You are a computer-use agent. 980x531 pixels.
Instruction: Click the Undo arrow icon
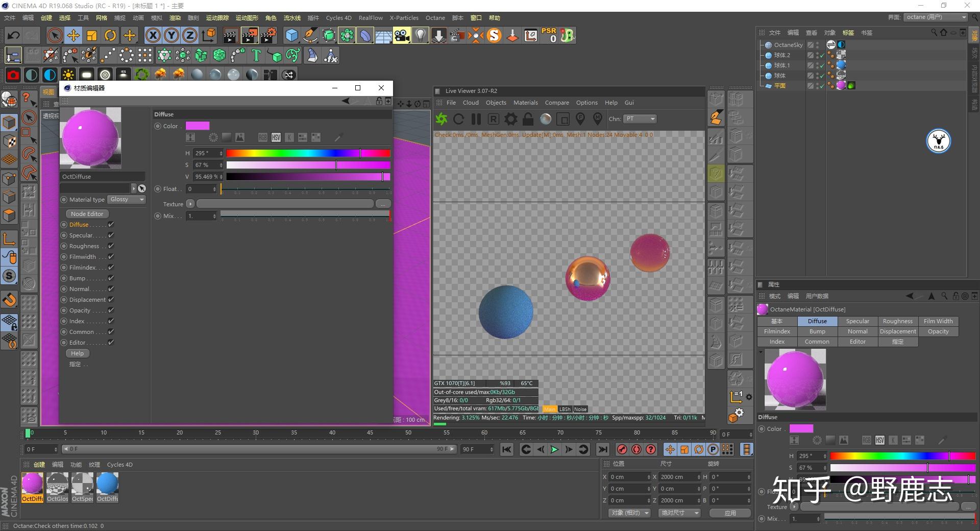click(14, 35)
